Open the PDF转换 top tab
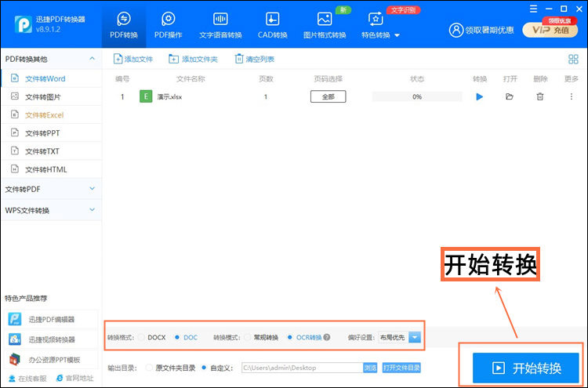Viewport: 588px width, 388px height. pyautogui.click(x=124, y=26)
